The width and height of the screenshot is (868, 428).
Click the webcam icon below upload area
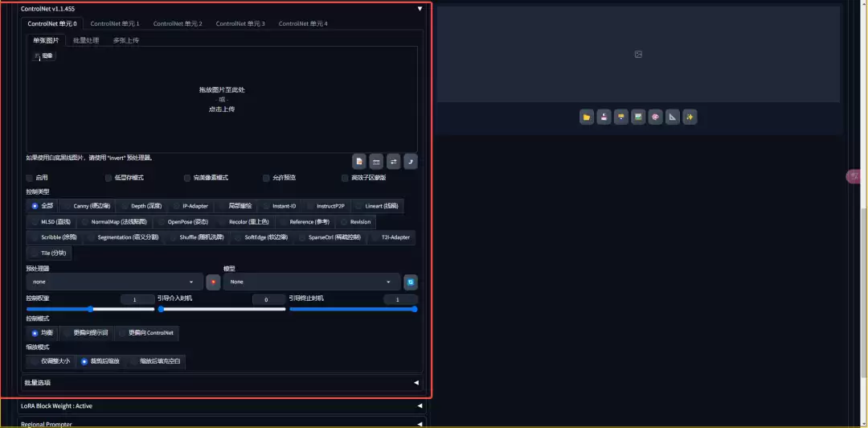pyautogui.click(x=376, y=162)
